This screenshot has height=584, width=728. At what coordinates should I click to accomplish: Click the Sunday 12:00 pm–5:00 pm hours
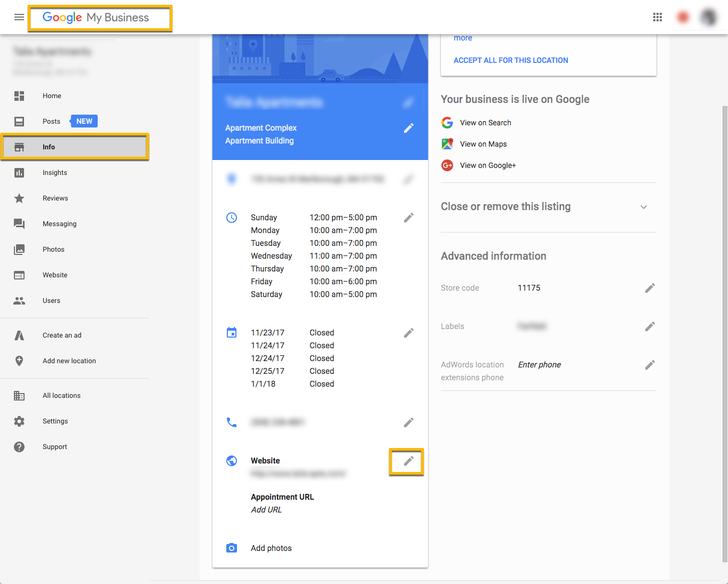point(314,218)
